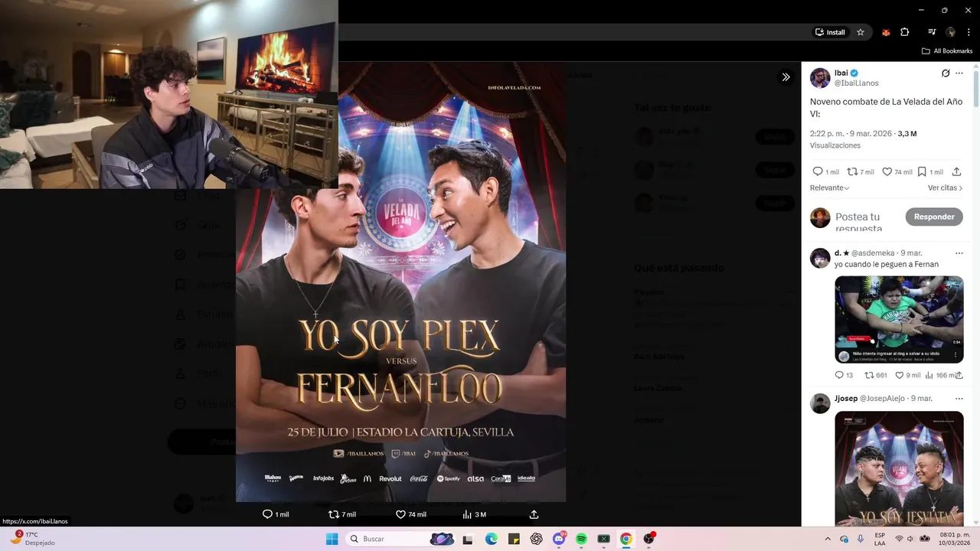980x551 pixels.
Task: Open Chrome media control icon
Action: (x=932, y=32)
